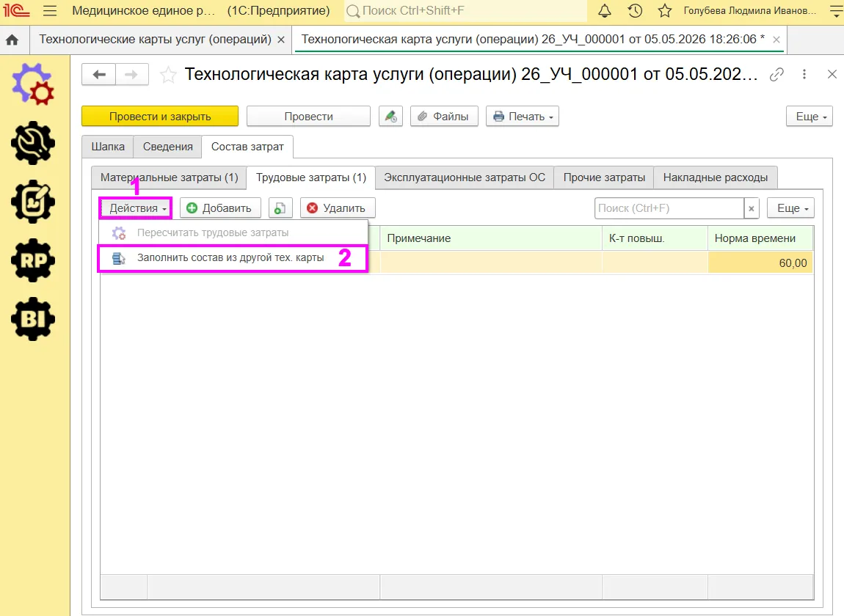Click the copy row icon beside Добавить
This screenshot has width=844, height=616.
pyautogui.click(x=280, y=208)
